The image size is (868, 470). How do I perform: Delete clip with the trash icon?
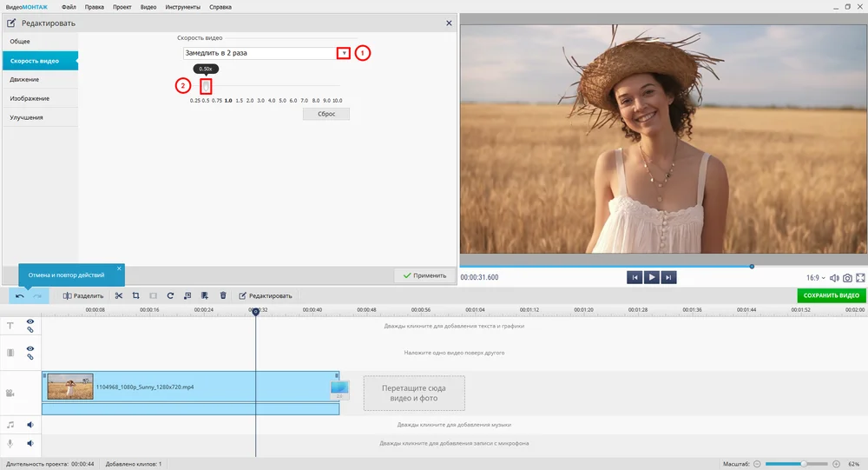point(223,296)
